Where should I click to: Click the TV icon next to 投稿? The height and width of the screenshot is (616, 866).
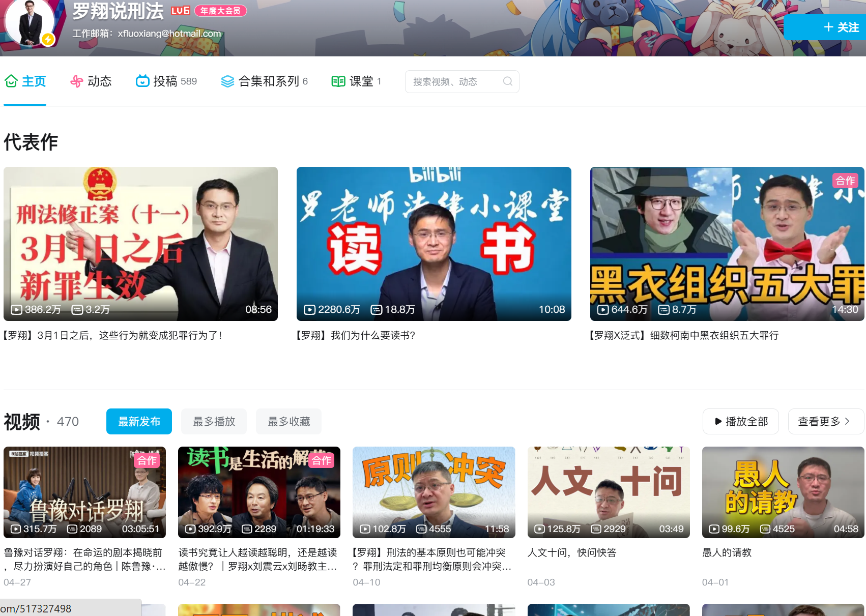click(x=142, y=81)
